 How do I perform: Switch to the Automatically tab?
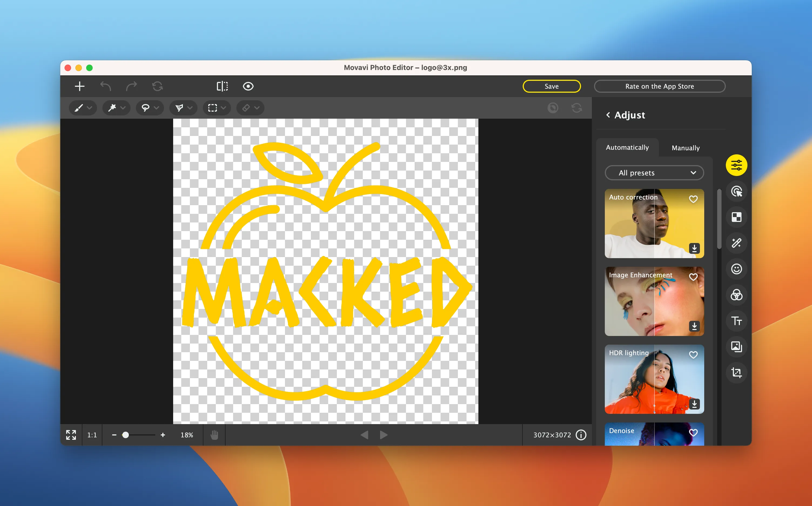point(627,148)
